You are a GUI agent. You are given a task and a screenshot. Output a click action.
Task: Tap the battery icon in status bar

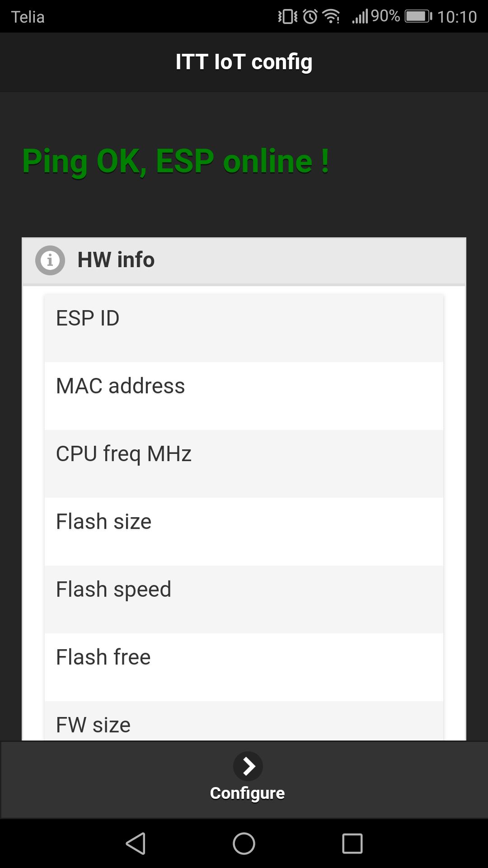[x=418, y=17]
